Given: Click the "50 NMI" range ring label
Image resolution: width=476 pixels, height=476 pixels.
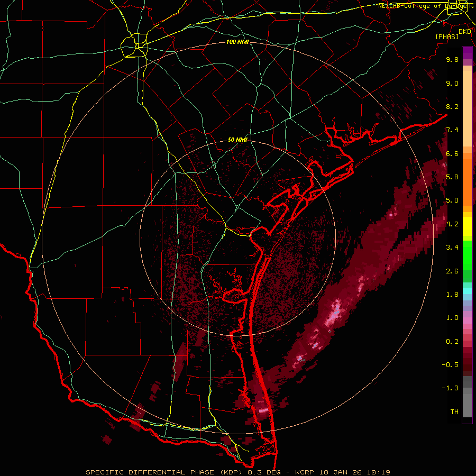Looking at the screenshot, I should click(x=237, y=140).
